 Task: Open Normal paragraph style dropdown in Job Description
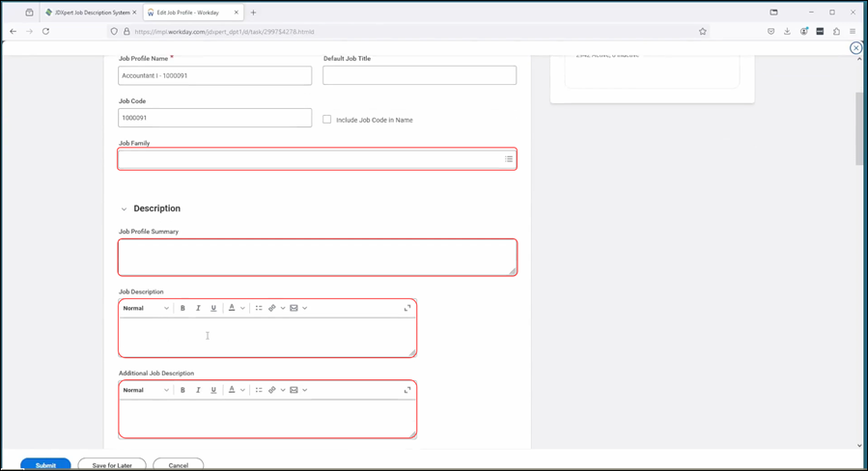point(146,309)
